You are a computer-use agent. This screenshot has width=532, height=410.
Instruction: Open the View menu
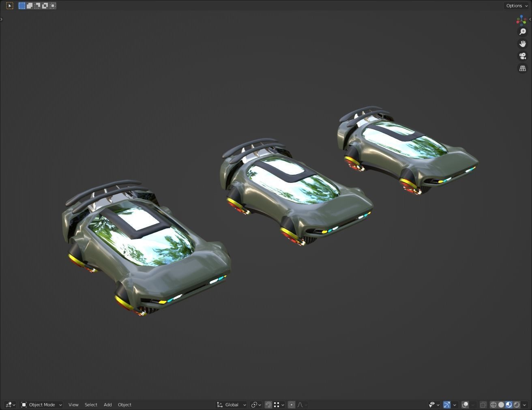point(73,405)
